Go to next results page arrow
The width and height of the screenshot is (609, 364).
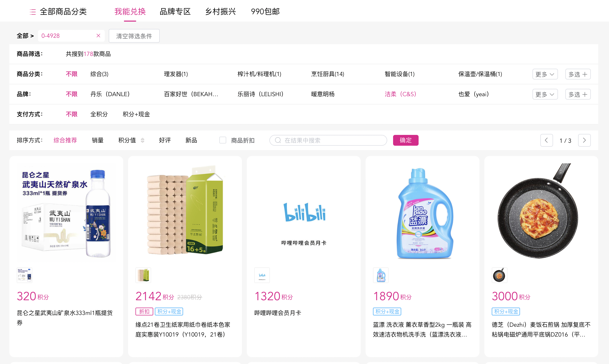584,140
